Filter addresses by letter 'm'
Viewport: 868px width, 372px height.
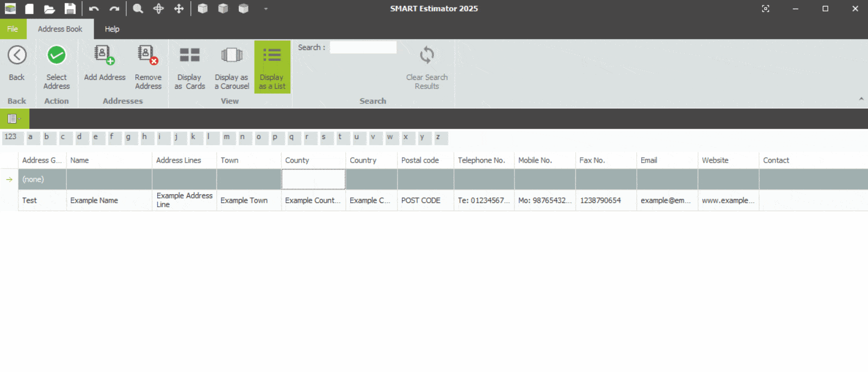[x=227, y=137]
